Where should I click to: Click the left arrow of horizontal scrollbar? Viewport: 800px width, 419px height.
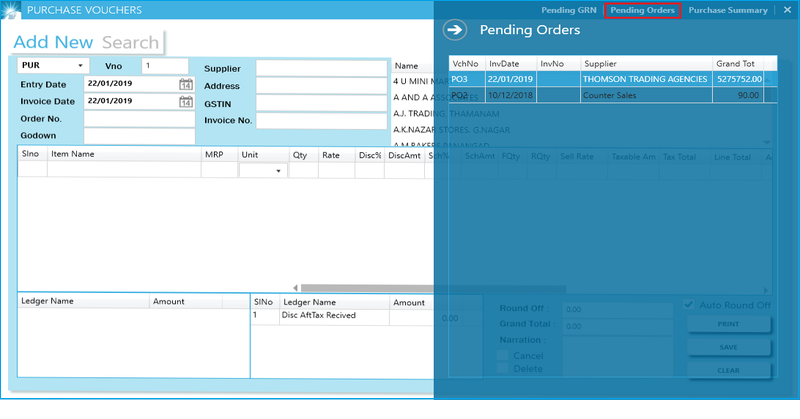[x=295, y=288]
